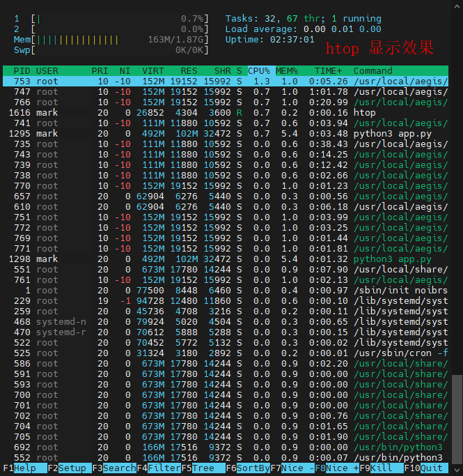Select process row with PID 761

(x=226, y=280)
